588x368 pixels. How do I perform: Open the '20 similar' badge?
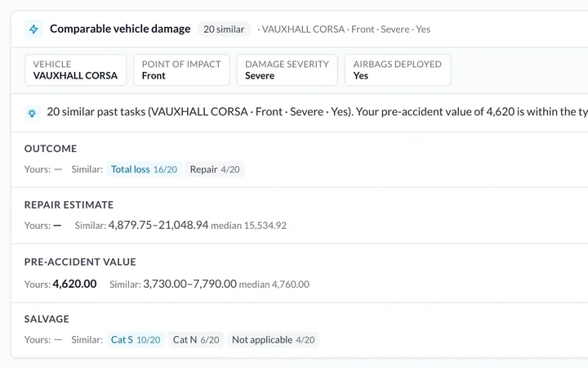coord(224,29)
